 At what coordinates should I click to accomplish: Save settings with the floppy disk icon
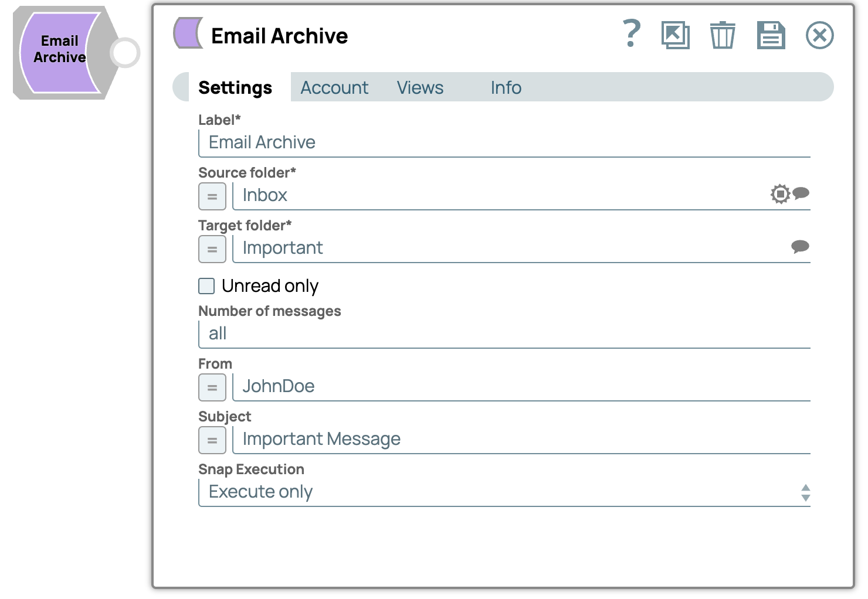click(x=771, y=35)
